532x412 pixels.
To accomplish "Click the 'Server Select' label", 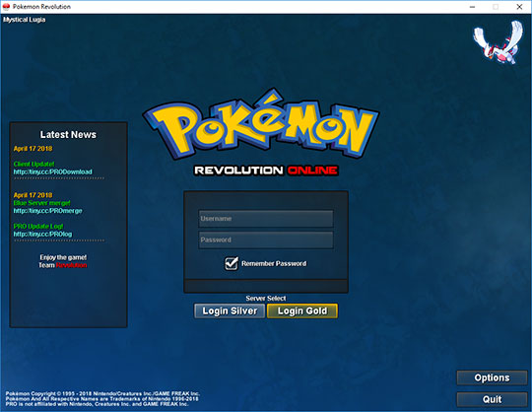I will 266,299.
